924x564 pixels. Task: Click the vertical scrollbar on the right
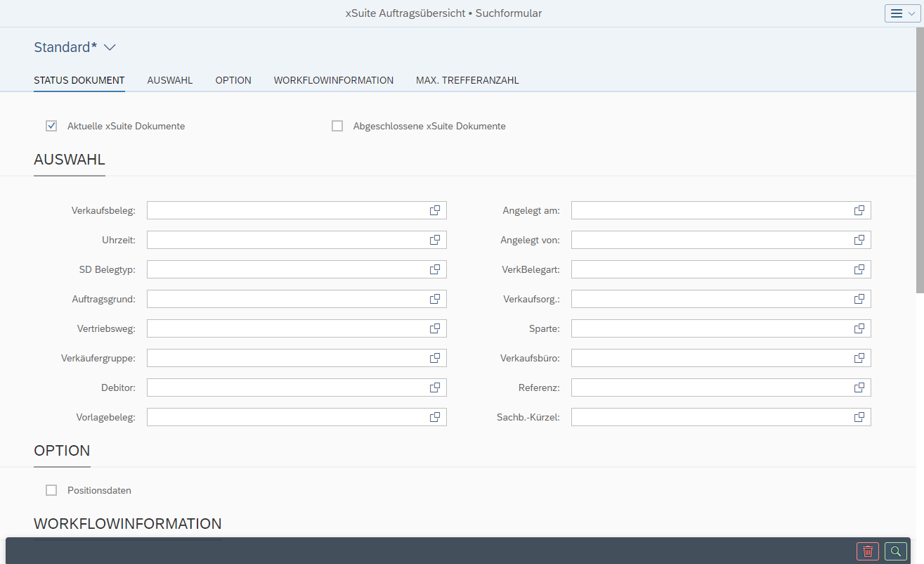(x=919, y=162)
